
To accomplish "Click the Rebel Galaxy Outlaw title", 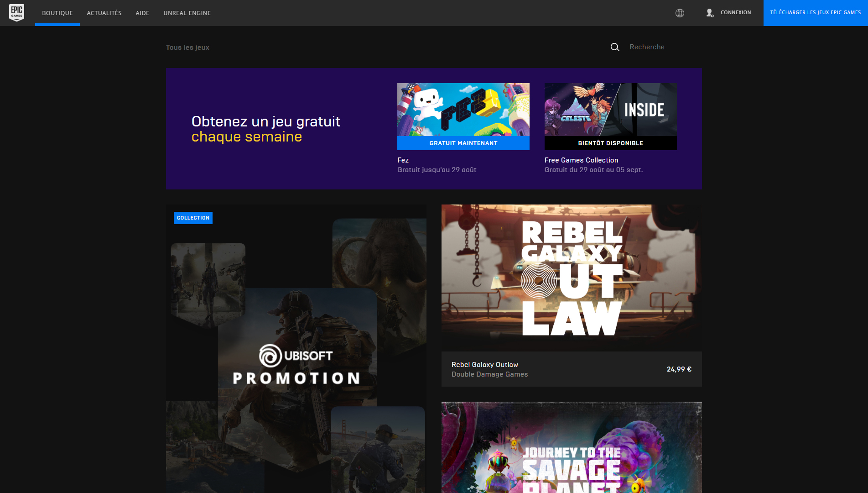I will [x=484, y=365].
